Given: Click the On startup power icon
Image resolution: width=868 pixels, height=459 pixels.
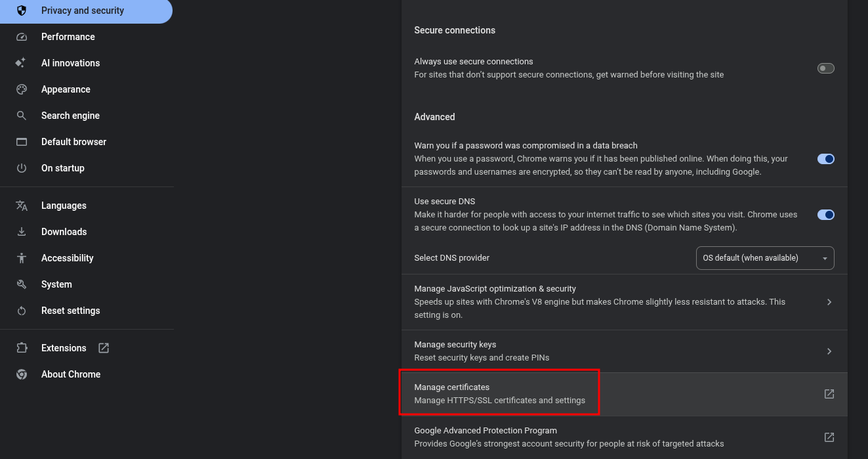Looking at the screenshot, I should click(22, 168).
